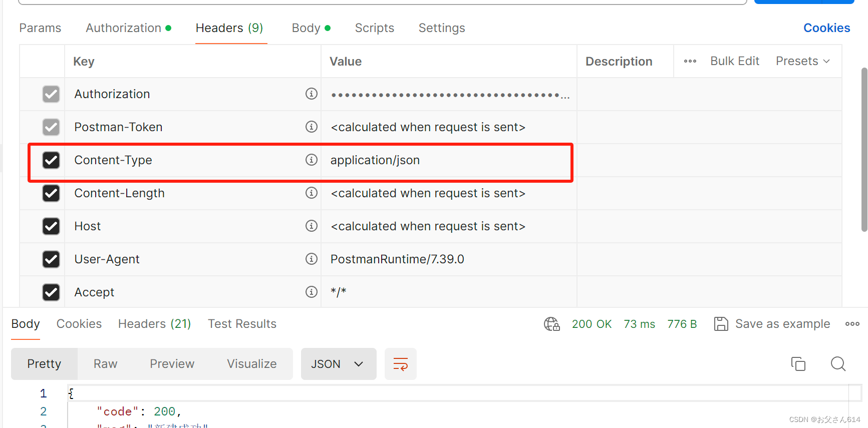Viewport: 868px width, 428px height.
Task: Open the three-dot menu beside Bulk Edit
Action: [x=690, y=61]
